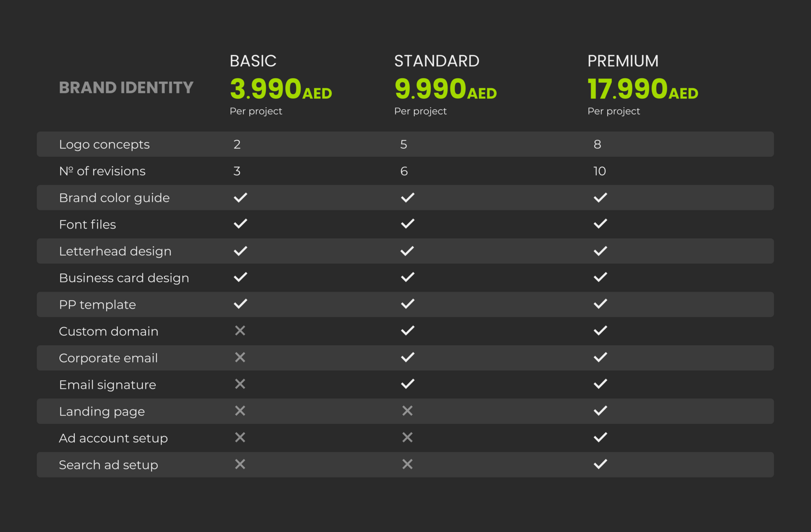Click the Landing page row label
Viewport: 811px width, 532px height.
click(102, 411)
